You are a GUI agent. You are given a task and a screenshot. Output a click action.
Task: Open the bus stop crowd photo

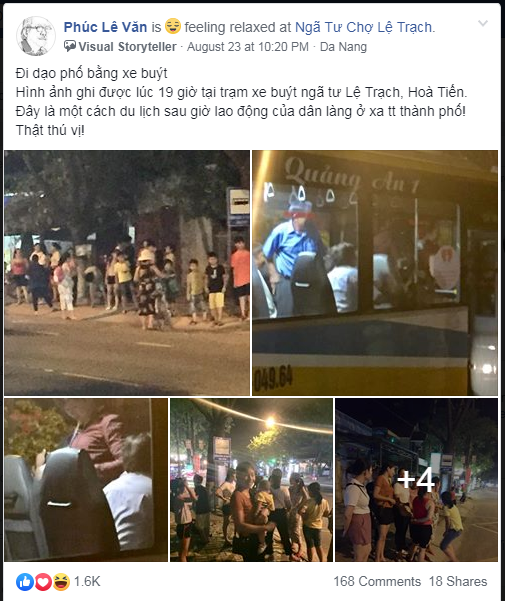coord(127,273)
